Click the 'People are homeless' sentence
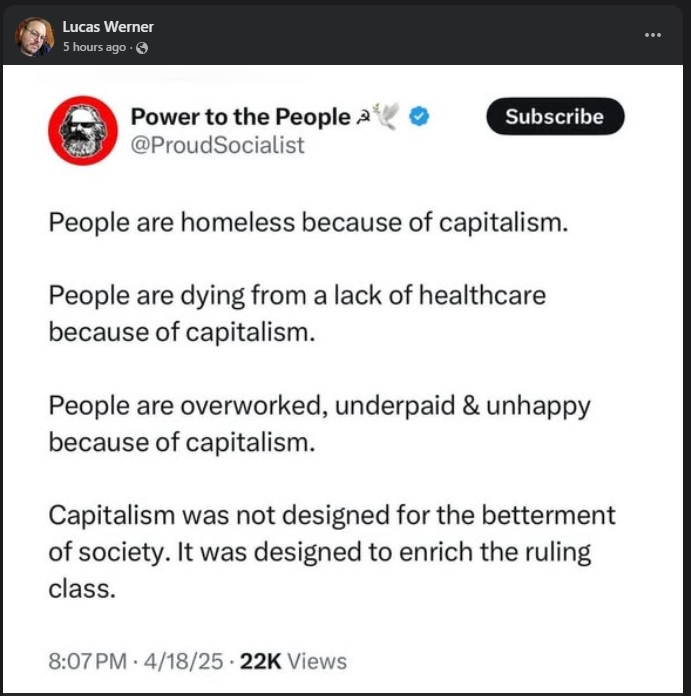This screenshot has height=696, width=691. pos(308,222)
